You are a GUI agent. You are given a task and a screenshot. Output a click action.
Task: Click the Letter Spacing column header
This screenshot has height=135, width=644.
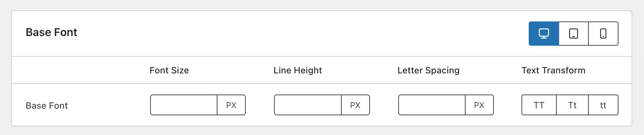428,70
